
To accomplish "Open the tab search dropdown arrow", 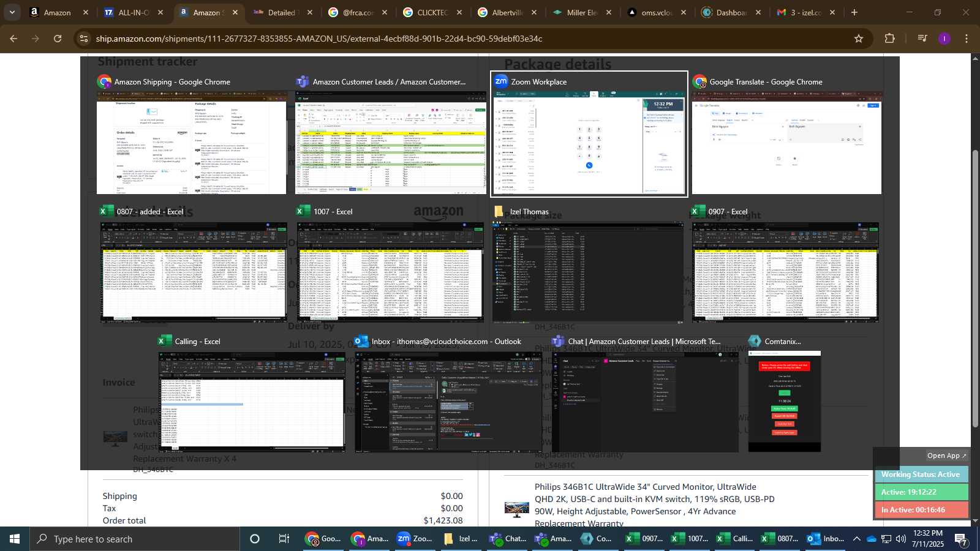I will pyautogui.click(x=12, y=12).
